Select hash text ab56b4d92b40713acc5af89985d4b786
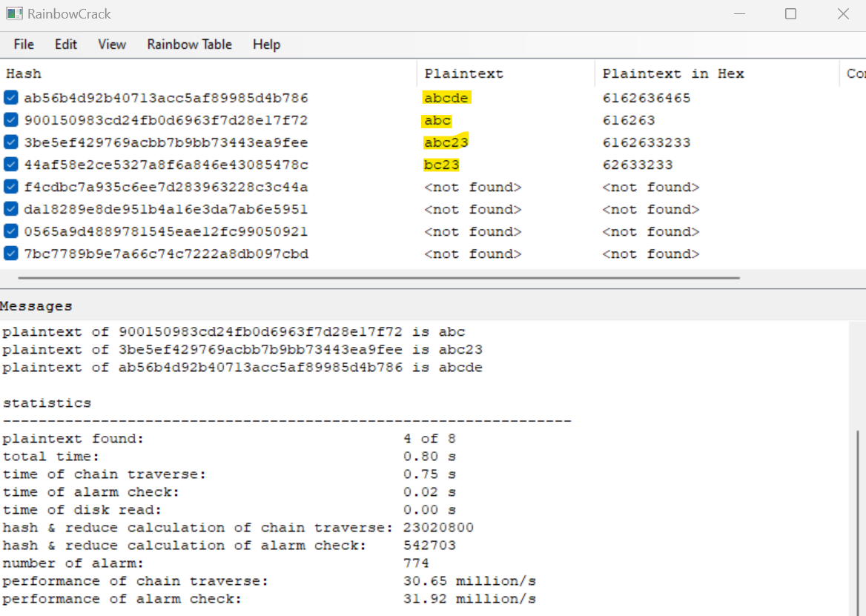866x616 pixels. 166,99
